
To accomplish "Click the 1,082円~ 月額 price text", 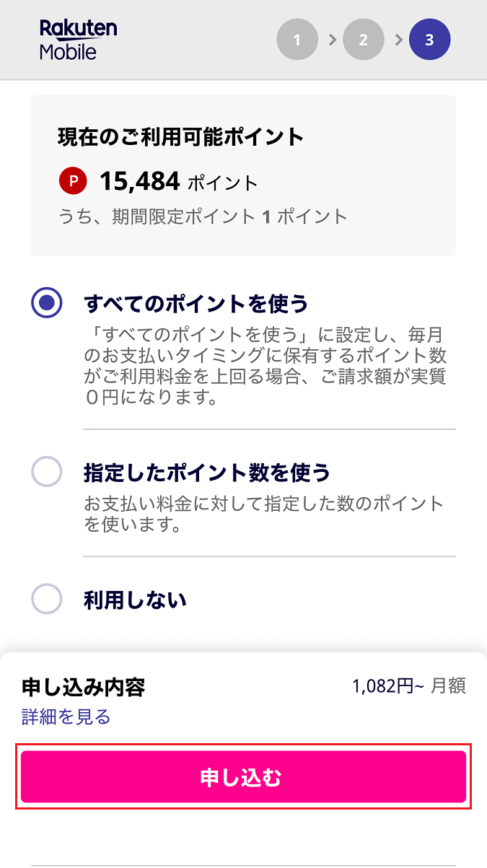I will (408, 685).
